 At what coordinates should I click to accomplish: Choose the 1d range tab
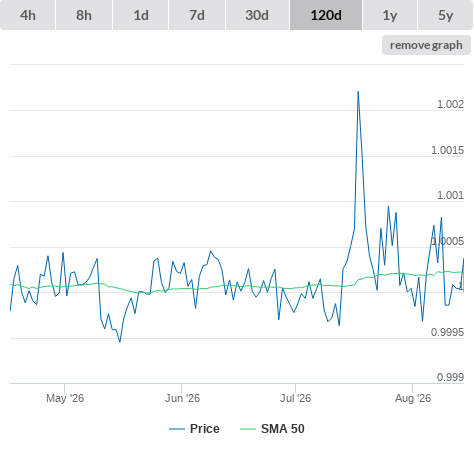(x=141, y=15)
